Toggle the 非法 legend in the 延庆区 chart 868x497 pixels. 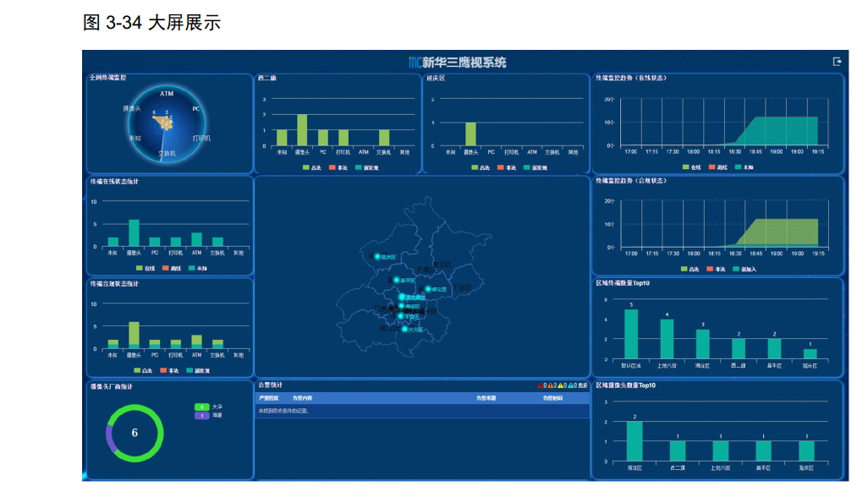507,167
